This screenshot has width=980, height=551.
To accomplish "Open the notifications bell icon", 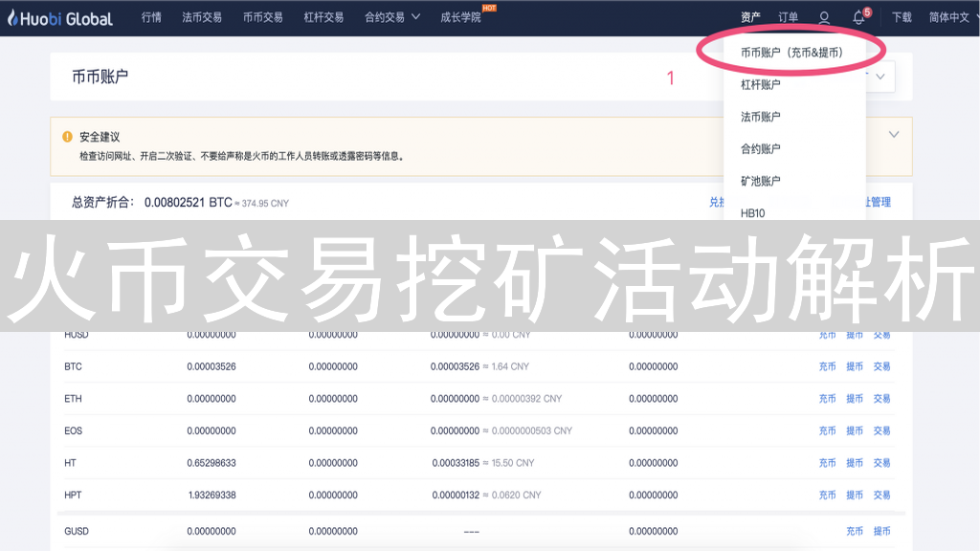I will point(858,18).
